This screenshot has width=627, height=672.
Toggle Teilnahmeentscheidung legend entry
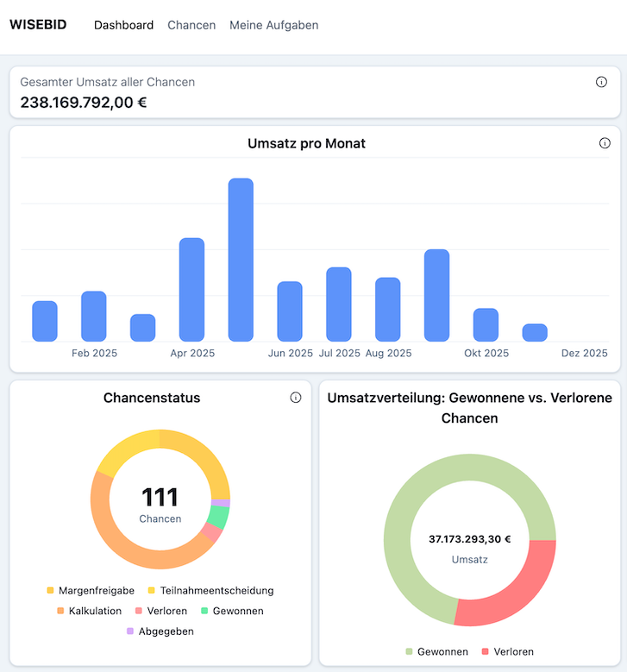(x=210, y=591)
